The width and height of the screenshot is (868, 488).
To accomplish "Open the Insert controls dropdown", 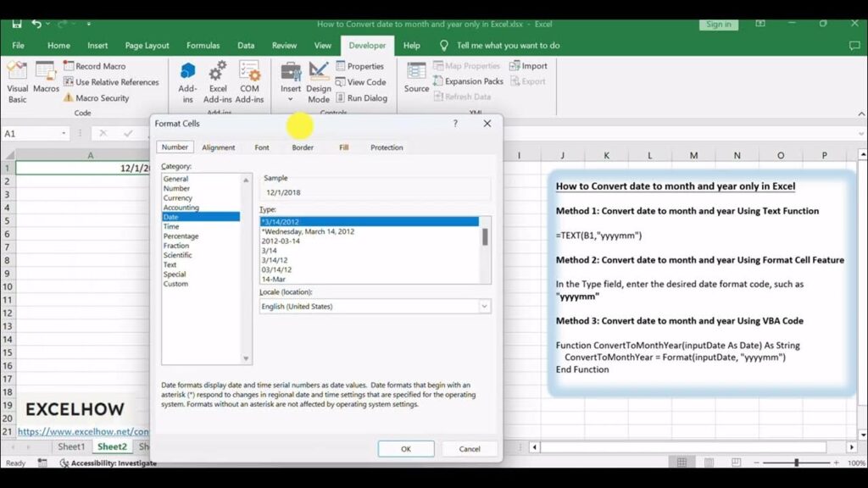I will [x=291, y=82].
